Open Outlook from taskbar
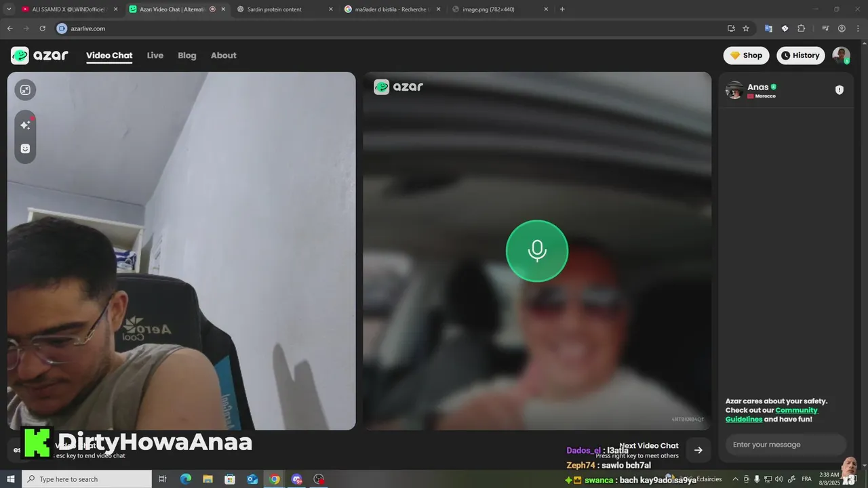The width and height of the screenshot is (868, 488). (252, 479)
